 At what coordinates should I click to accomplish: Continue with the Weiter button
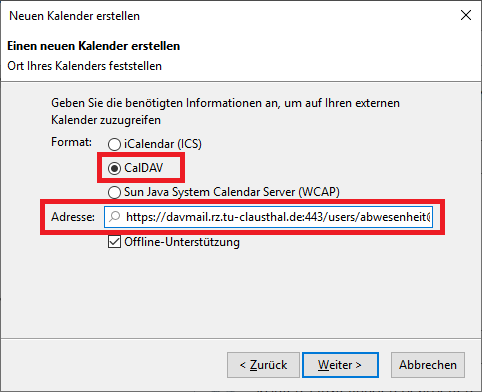click(x=340, y=365)
